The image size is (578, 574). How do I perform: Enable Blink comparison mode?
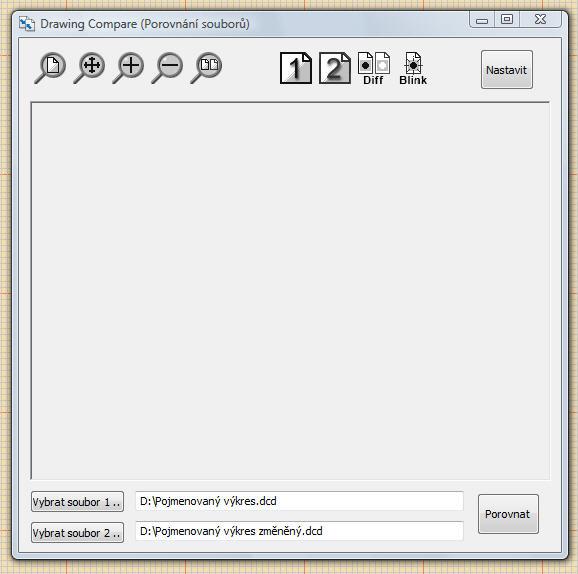413,69
